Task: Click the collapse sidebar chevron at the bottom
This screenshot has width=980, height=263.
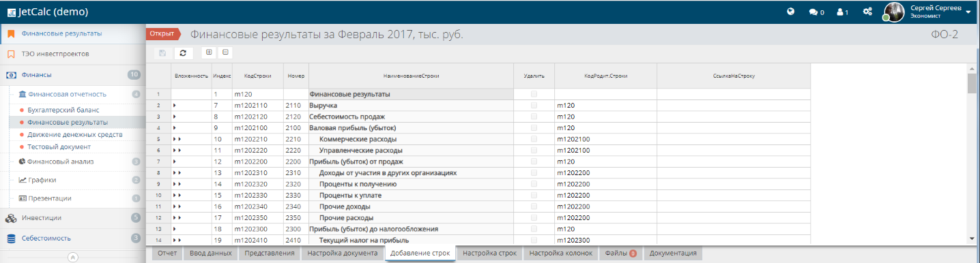Action: [x=73, y=258]
